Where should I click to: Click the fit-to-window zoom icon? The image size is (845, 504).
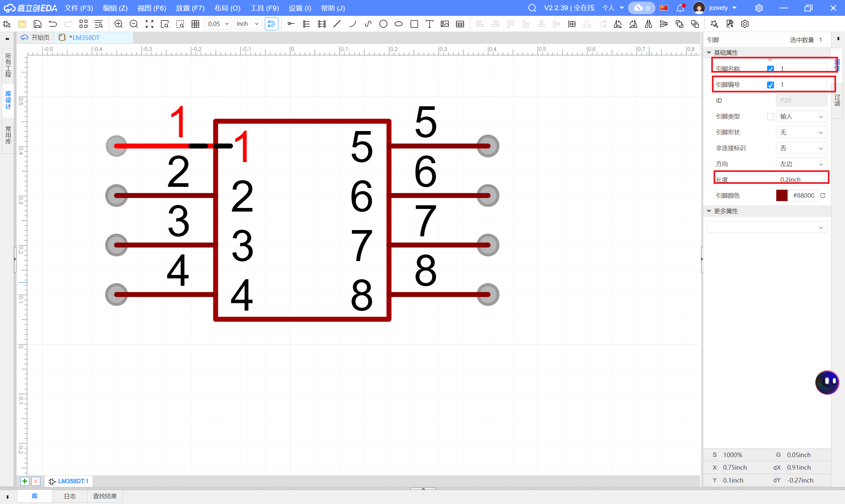149,24
